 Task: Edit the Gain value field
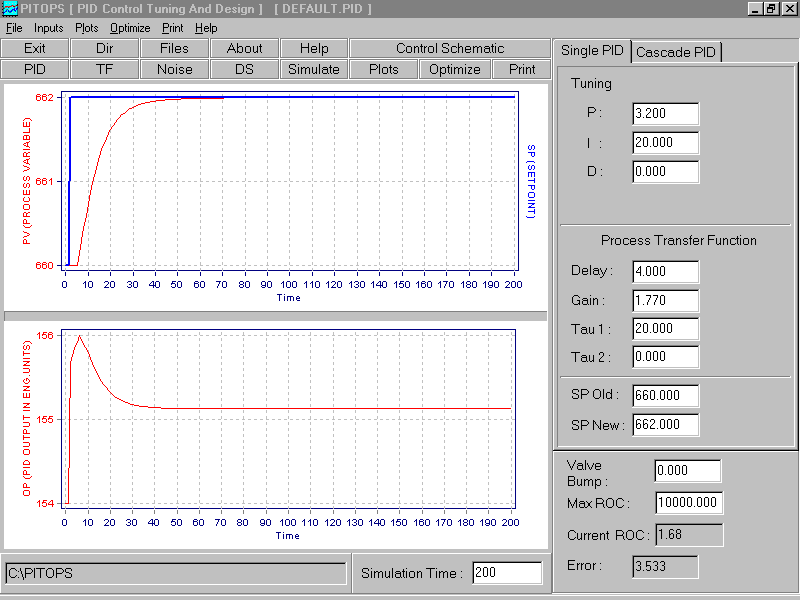coord(665,300)
